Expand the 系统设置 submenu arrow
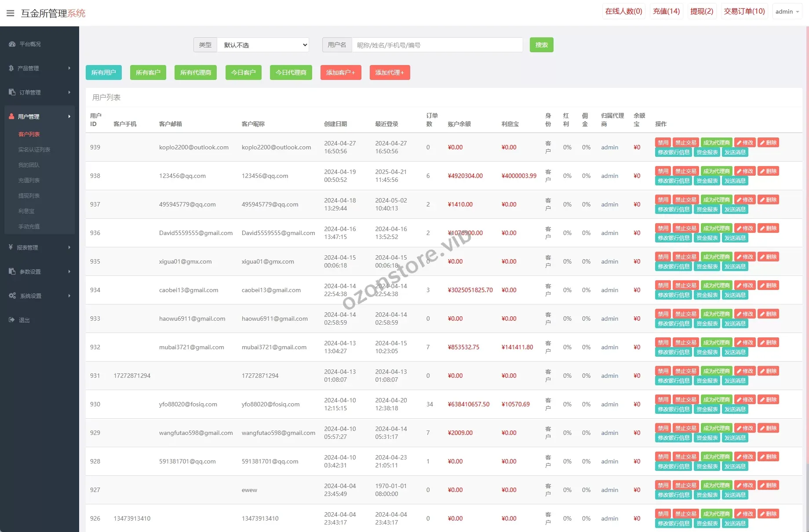Screen dimensions: 809x532 point(69,296)
